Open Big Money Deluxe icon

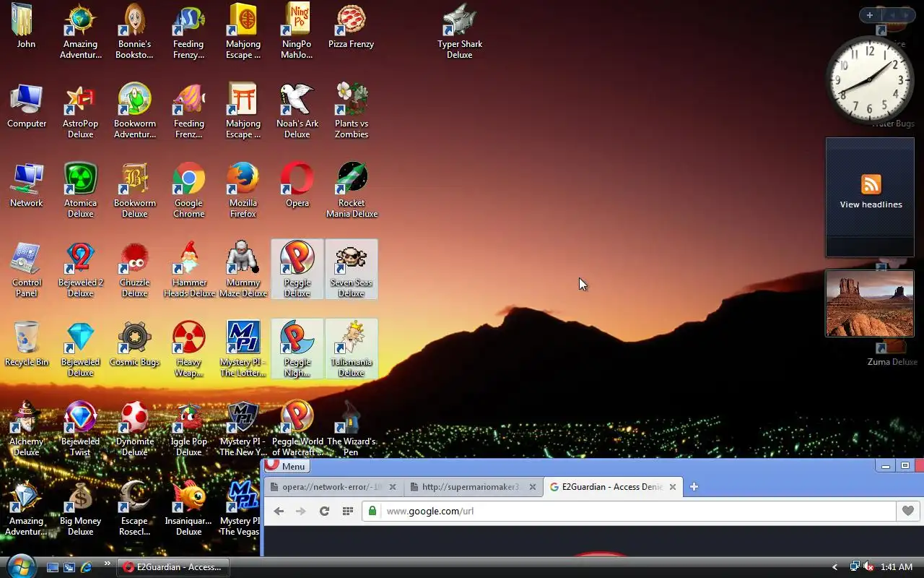[80, 508]
